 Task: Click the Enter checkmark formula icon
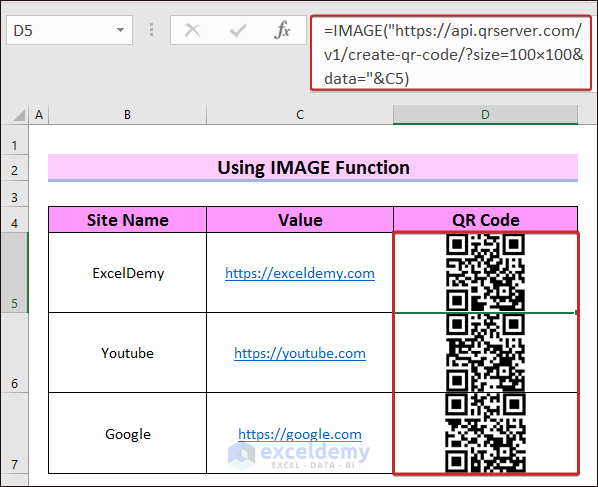[238, 30]
